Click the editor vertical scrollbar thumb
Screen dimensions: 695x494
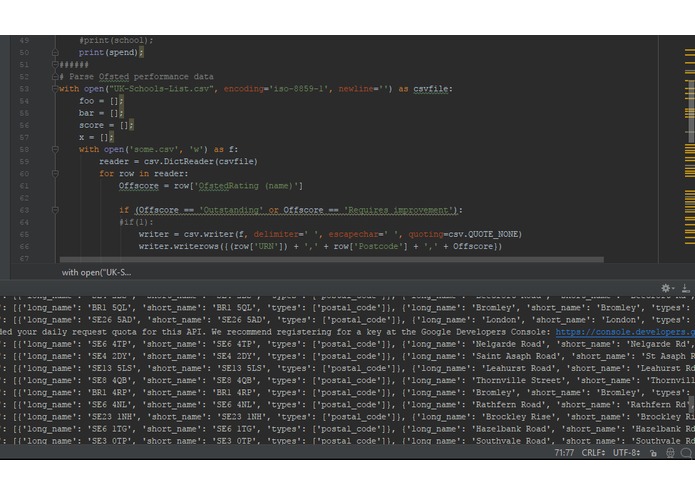pos(691,111)
